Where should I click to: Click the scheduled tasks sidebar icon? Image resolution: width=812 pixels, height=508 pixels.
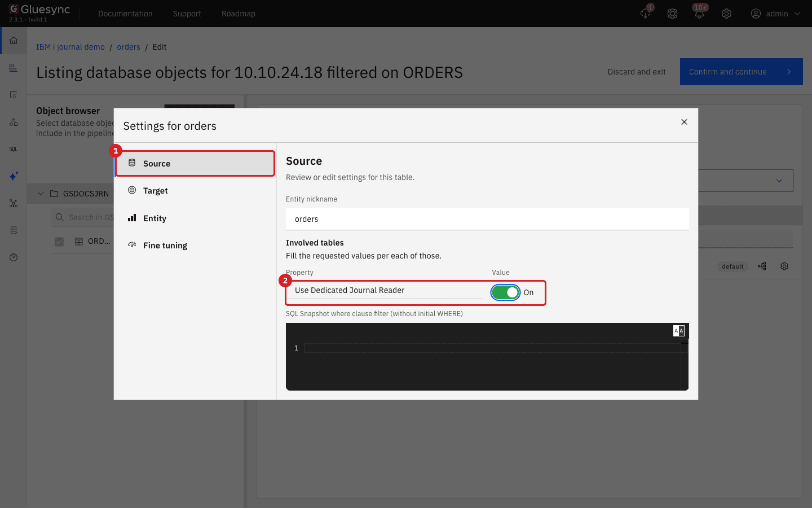14,95
